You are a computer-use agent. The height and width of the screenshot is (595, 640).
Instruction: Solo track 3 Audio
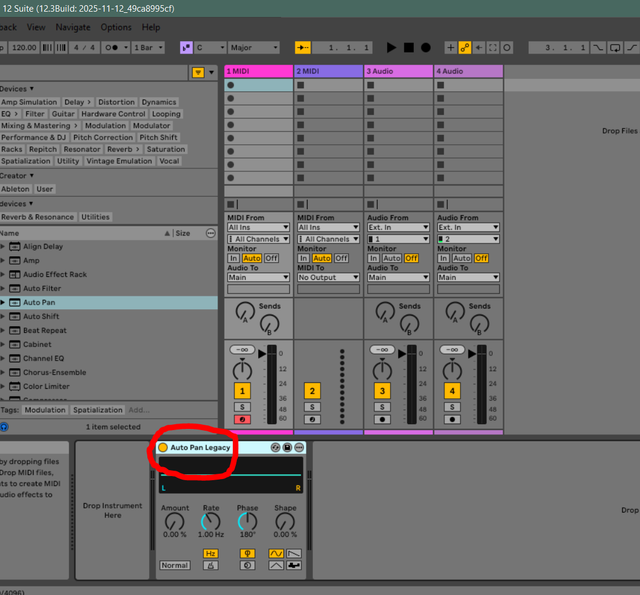tap(382, 407)
